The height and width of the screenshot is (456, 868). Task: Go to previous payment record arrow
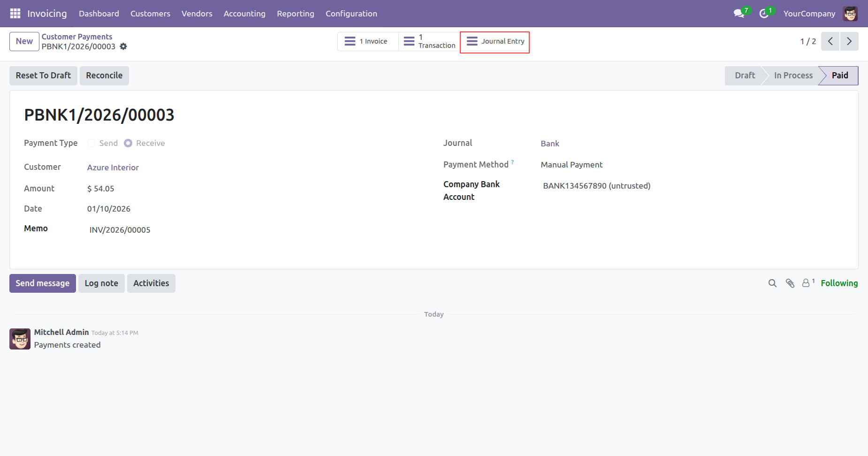[830, 41]
